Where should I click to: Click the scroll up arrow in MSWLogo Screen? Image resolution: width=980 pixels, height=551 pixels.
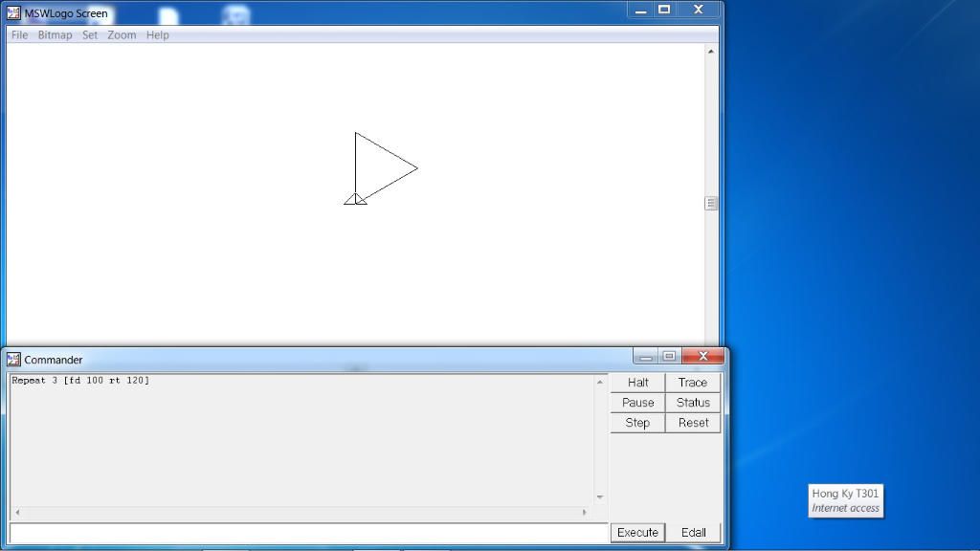711,52
